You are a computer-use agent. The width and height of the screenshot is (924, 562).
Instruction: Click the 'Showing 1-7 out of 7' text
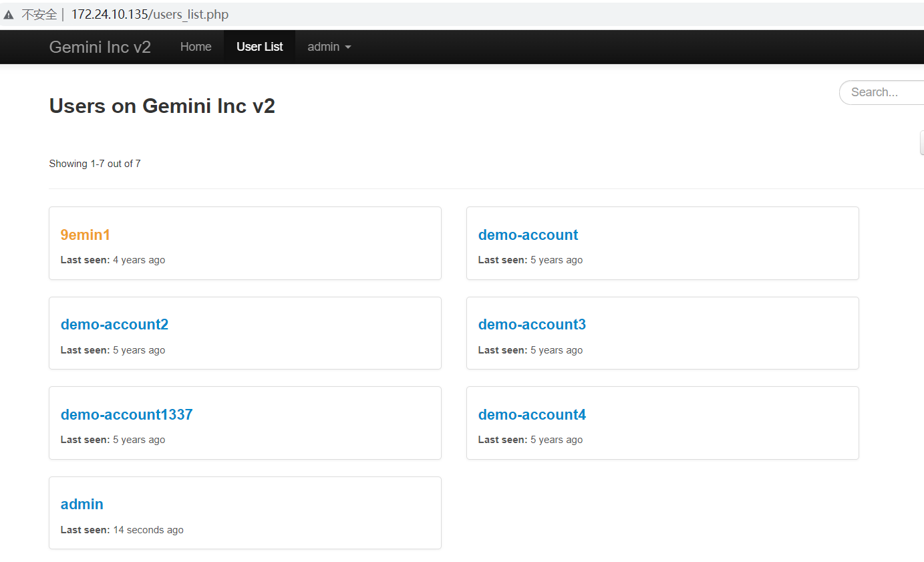pos(95,164)
